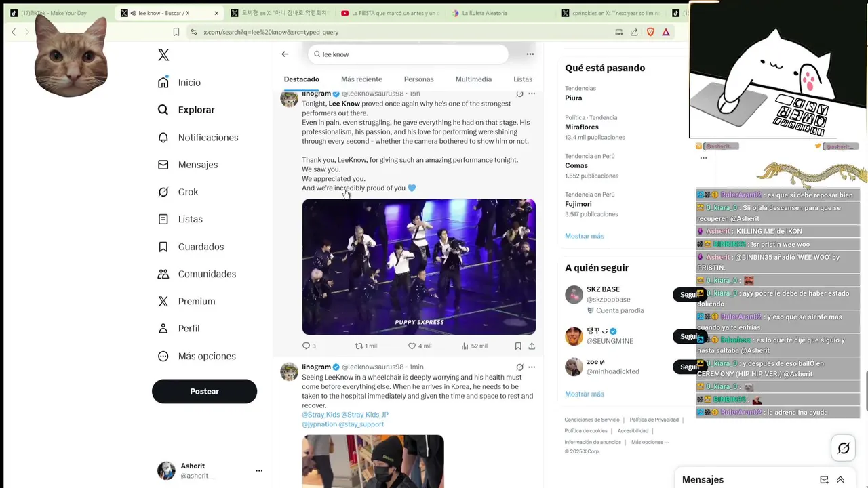Open the Comas trending topic
The height and width of the screenshot is (488, 868).
(x=576, y=165)
